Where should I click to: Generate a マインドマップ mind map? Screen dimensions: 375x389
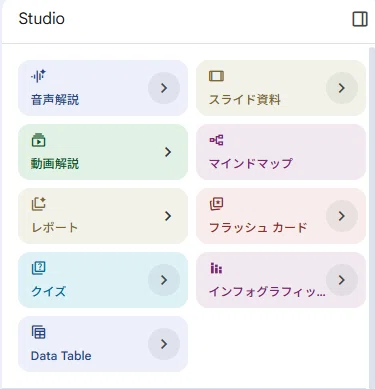point(281,152)
